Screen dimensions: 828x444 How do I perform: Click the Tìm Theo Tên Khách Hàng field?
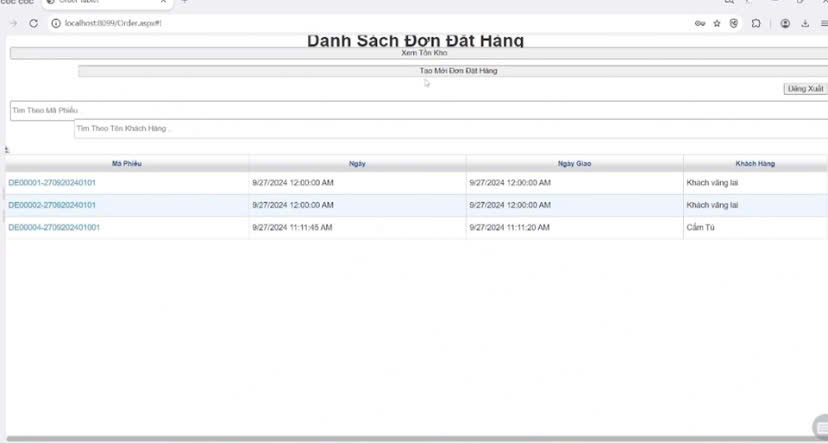click(x=450, y=129)
